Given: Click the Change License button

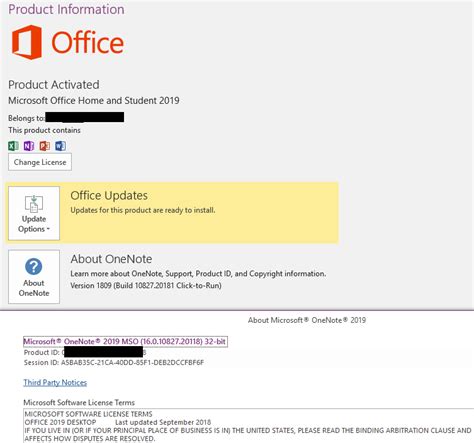Looking at the screenshot, I should tap(40, 162).
